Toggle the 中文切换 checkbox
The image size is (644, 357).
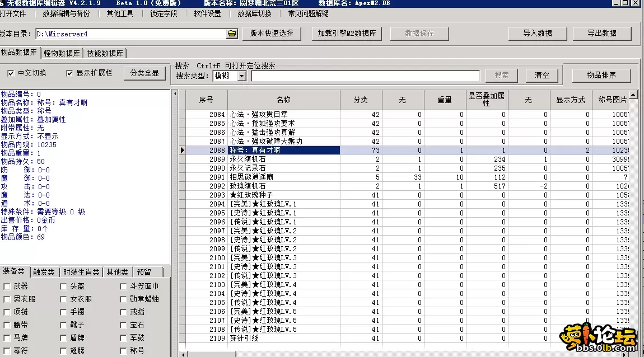click(x=10, y=73)
